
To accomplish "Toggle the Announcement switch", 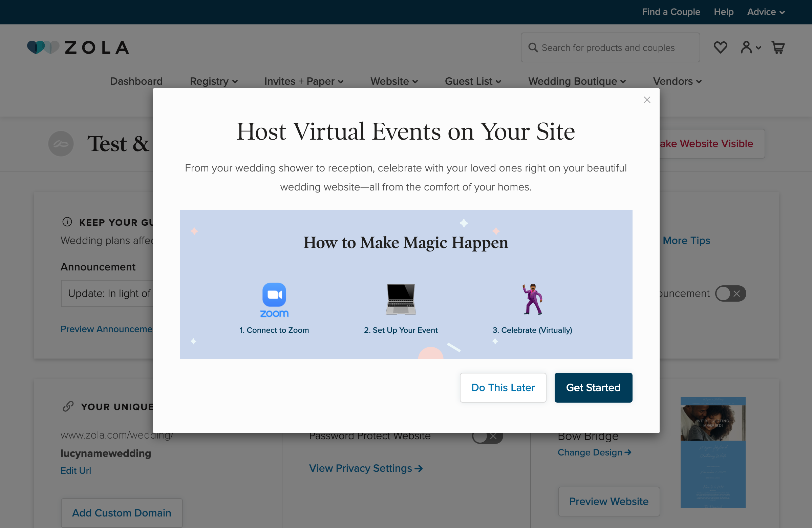I will (730, 293).
